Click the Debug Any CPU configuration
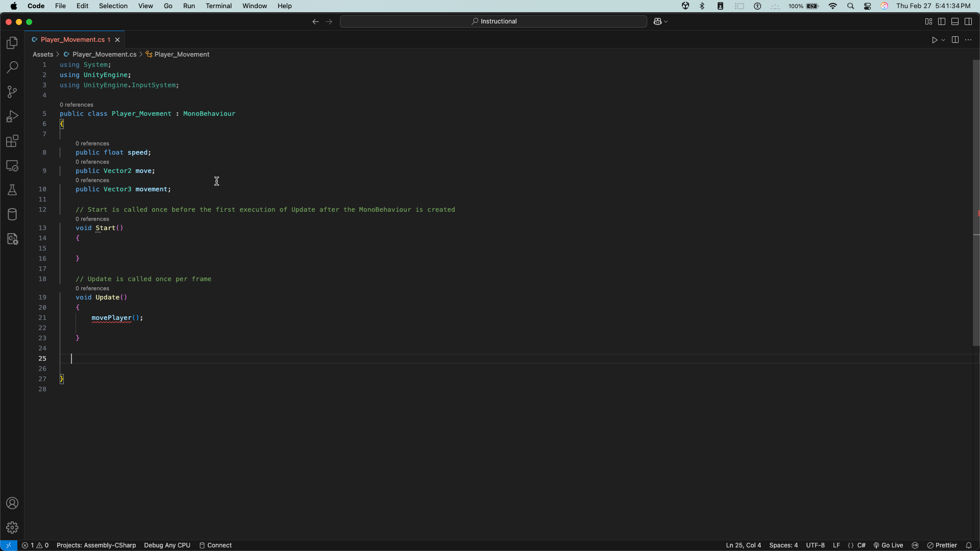980x551 pixels. click(x=167, y=545)
